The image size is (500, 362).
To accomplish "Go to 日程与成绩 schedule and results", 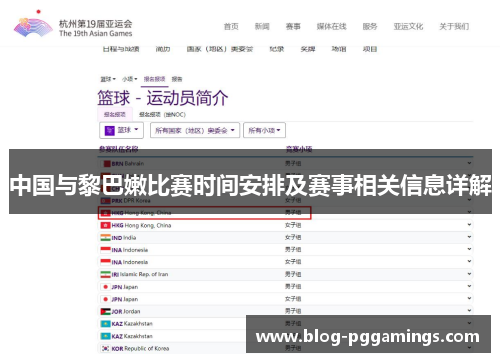I will pyautogui.click(x=121, y=49).
